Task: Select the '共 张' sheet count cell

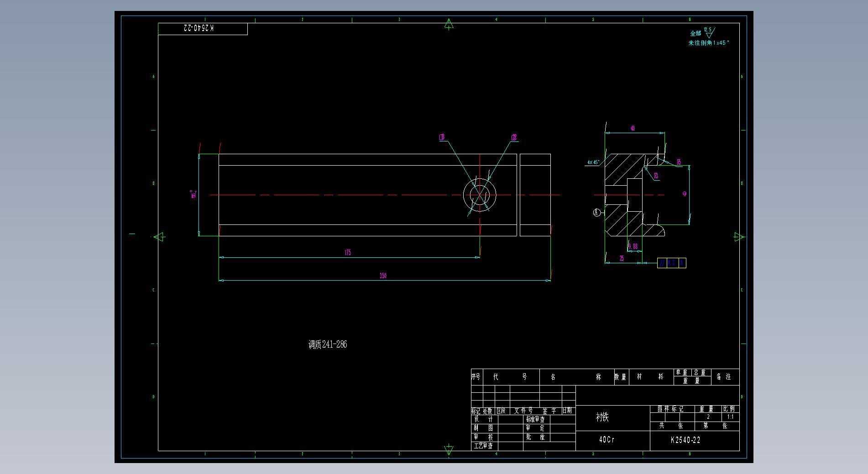Action: (x=671, y=426)
